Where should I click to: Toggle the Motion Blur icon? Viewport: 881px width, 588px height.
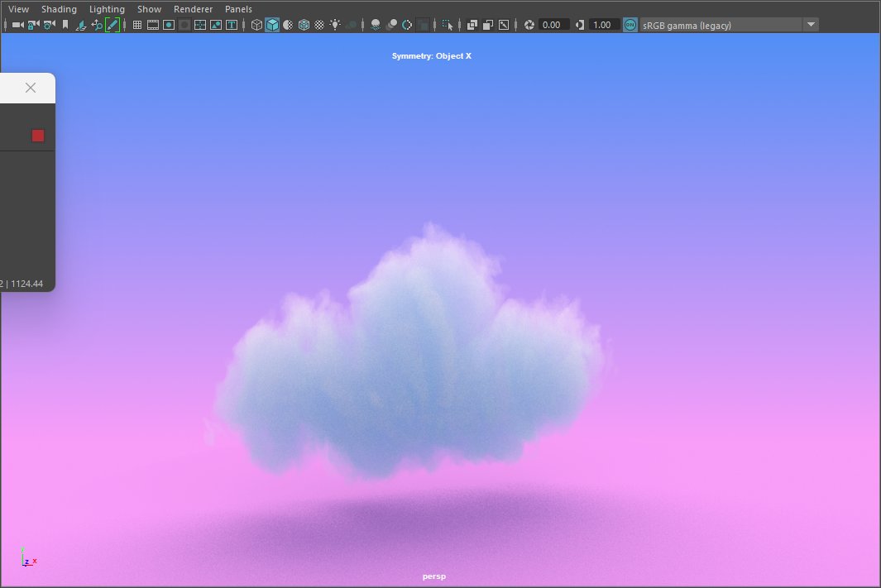(391, 25)
